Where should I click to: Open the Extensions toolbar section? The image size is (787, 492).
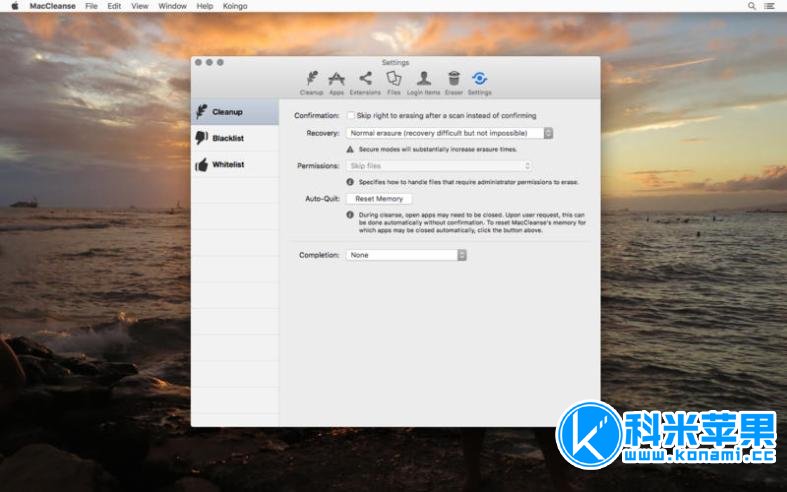[x=365, y=83]
